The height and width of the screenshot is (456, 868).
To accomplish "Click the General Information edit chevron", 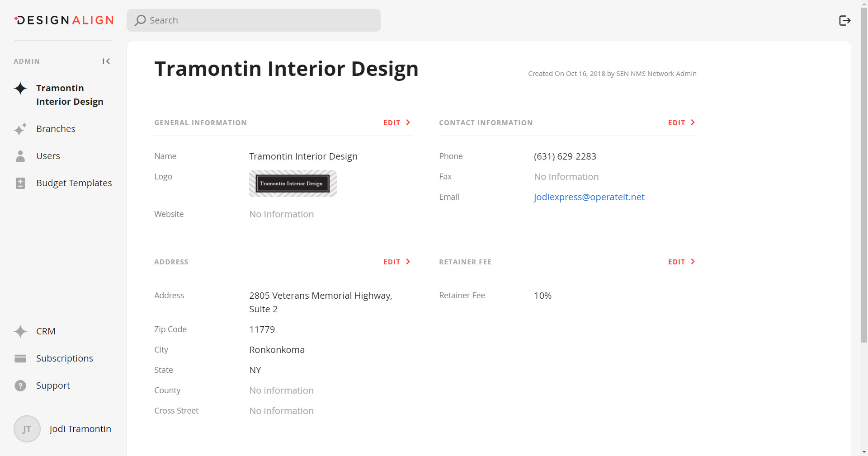I will click(x=408, y=122).
